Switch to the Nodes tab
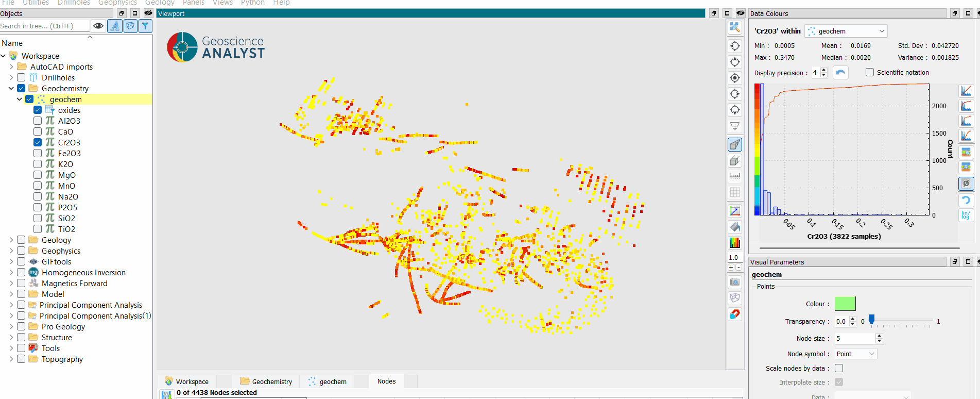980x399 pixels. tap(386, 381)
